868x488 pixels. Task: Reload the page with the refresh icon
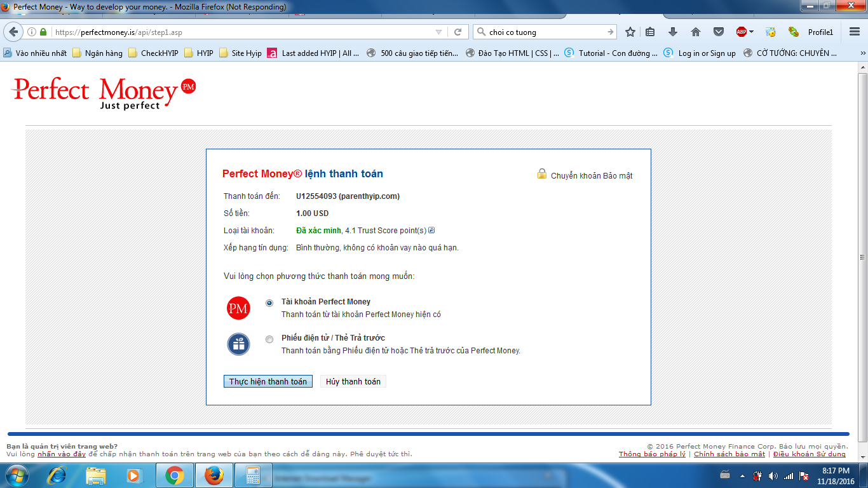click(458, 32)
